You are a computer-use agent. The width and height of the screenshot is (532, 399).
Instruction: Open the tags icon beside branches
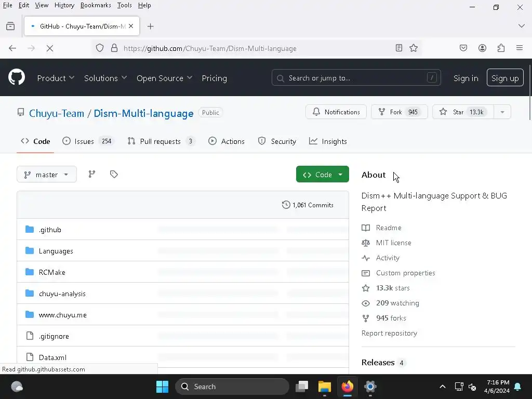pyautogui.click(x=114, y=175)
